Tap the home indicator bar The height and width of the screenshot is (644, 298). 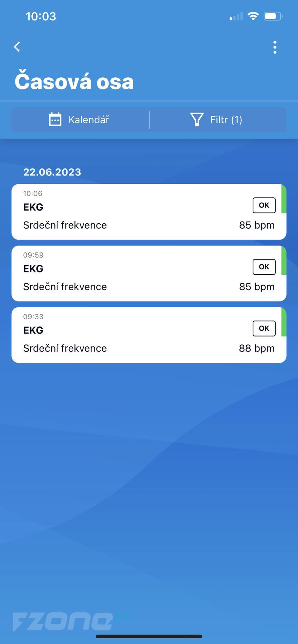tap(149, 636)
